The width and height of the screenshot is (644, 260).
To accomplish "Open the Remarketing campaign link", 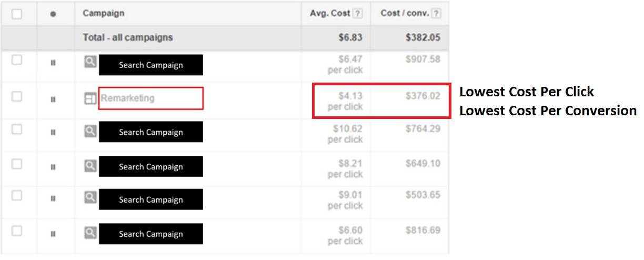I will pyautogui.click(x=128, y=98).
